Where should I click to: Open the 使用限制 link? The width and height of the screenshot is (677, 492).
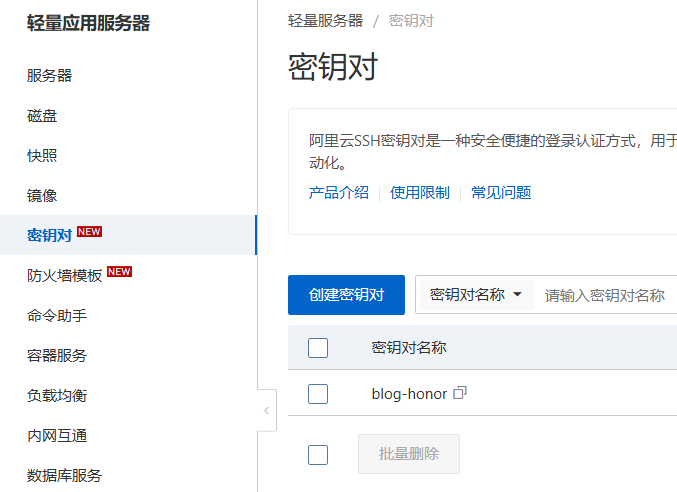click(x=420, y=193)
